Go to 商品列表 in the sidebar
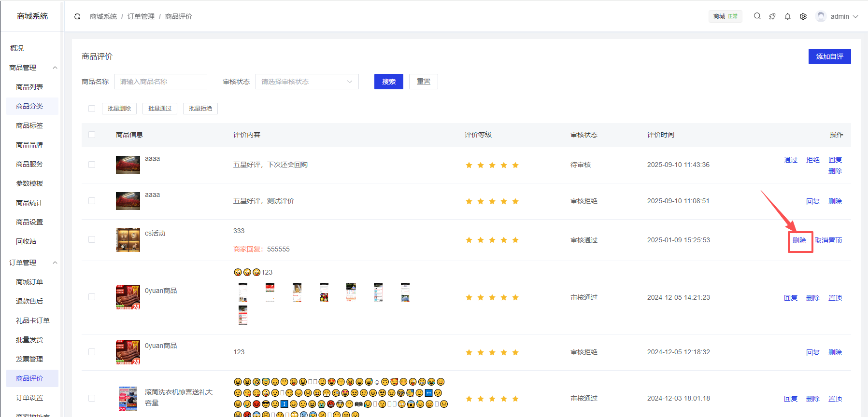The height and width of the screenshot is (417, 868). (x=29, y=87)
